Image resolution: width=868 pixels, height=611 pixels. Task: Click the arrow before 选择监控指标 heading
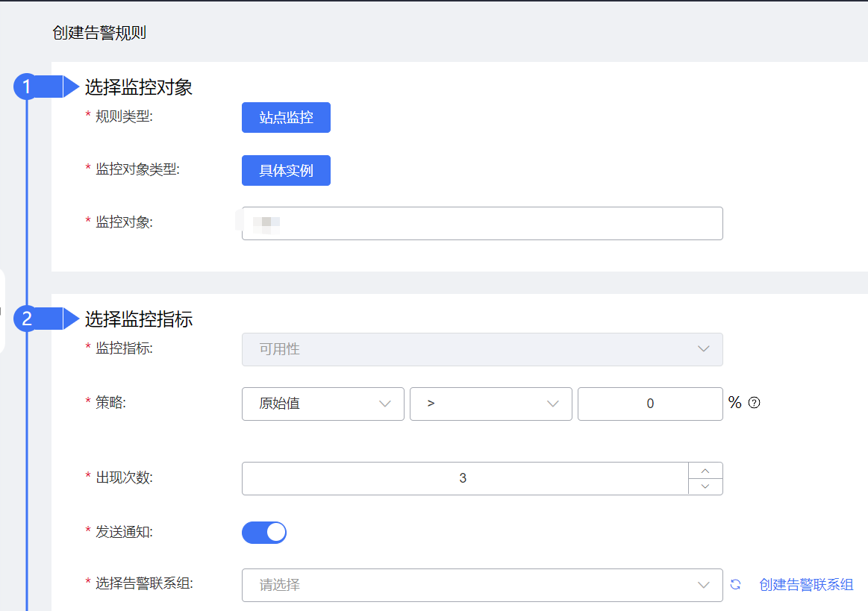point(71,319)
